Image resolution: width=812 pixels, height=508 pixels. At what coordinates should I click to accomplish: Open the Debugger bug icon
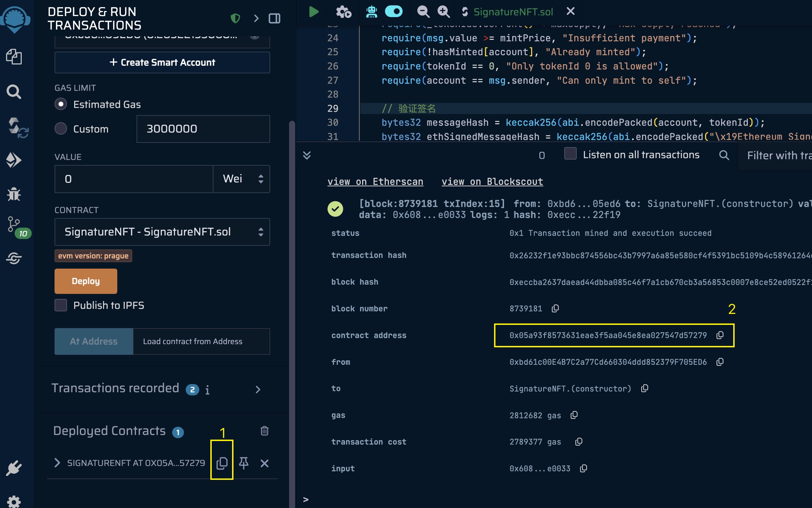pos(14,194)
